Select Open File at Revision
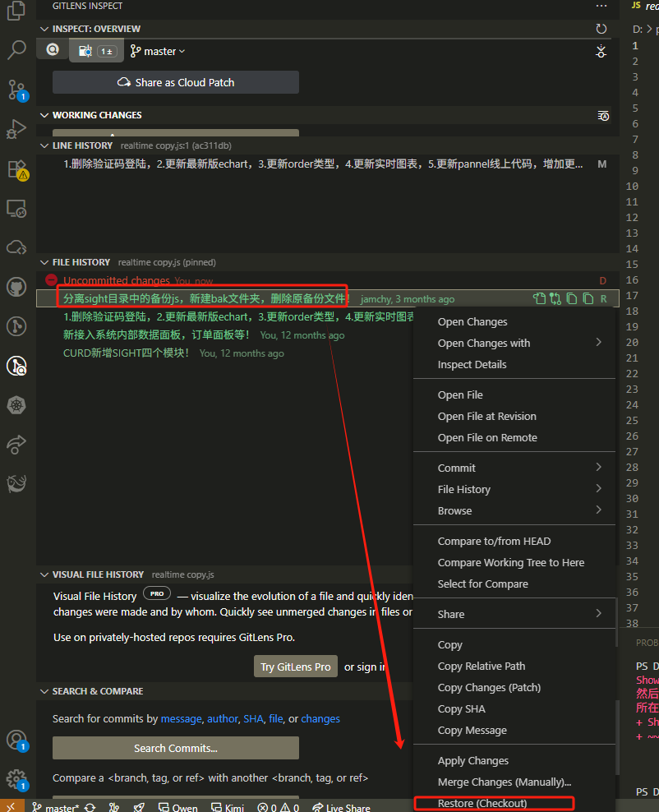The image size is (659, 812). coord(514,417)
